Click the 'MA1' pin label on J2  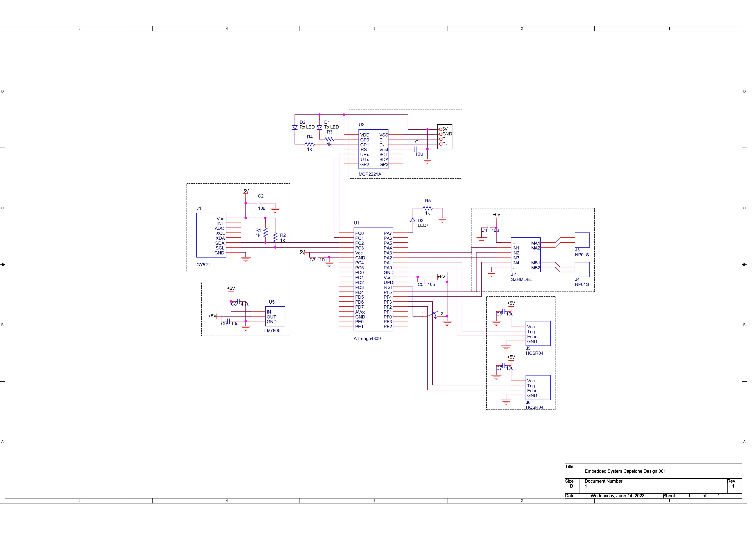tap(535, 243)
